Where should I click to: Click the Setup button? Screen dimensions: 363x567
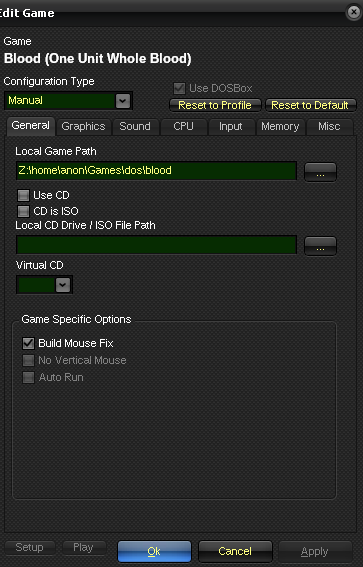30,547
